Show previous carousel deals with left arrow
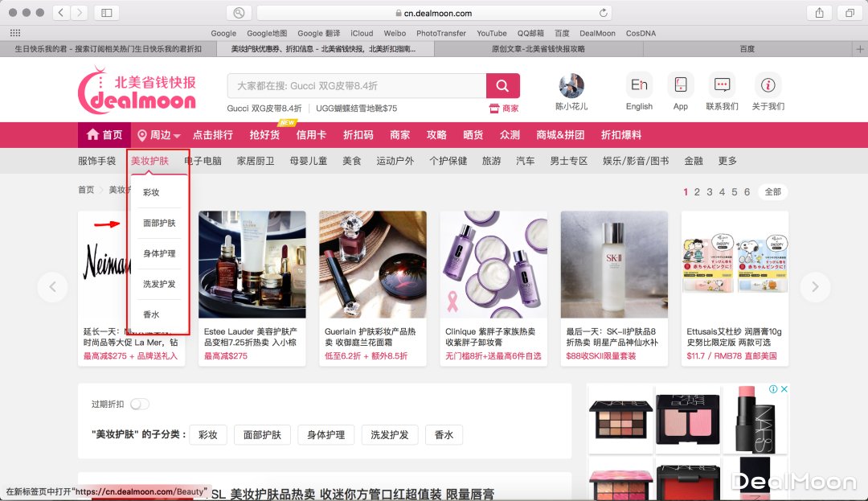 coord(53,286)
